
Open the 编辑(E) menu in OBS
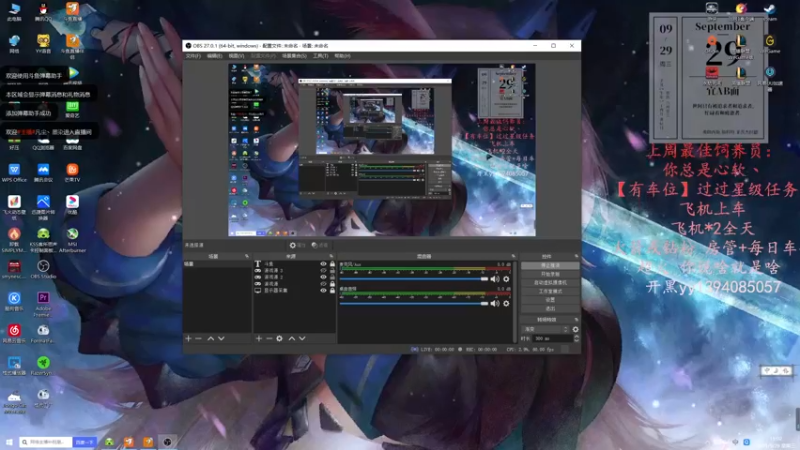tap(214, 56)
